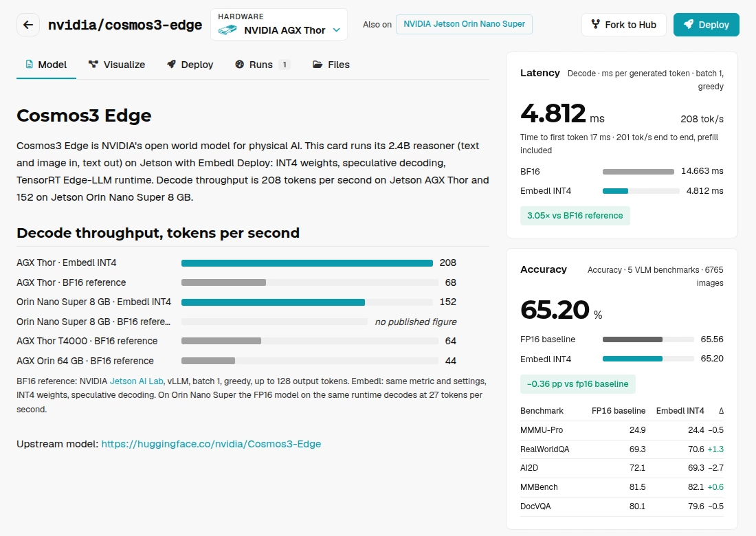The image size is (756, 536).
Task: Click the Accuracy card title
Action: click(x=544, y=269)
